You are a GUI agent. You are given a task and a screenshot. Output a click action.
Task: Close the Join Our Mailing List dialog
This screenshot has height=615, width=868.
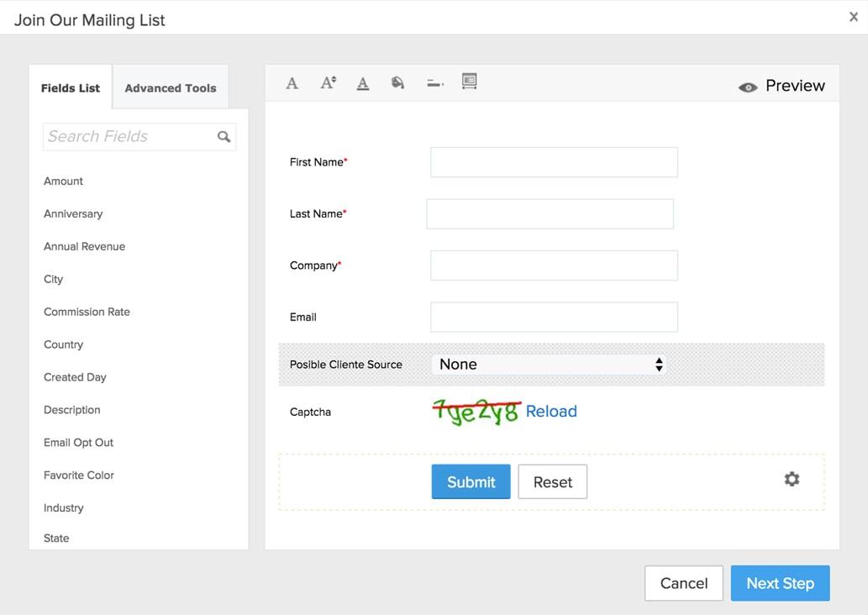click(x=854, y=16)
